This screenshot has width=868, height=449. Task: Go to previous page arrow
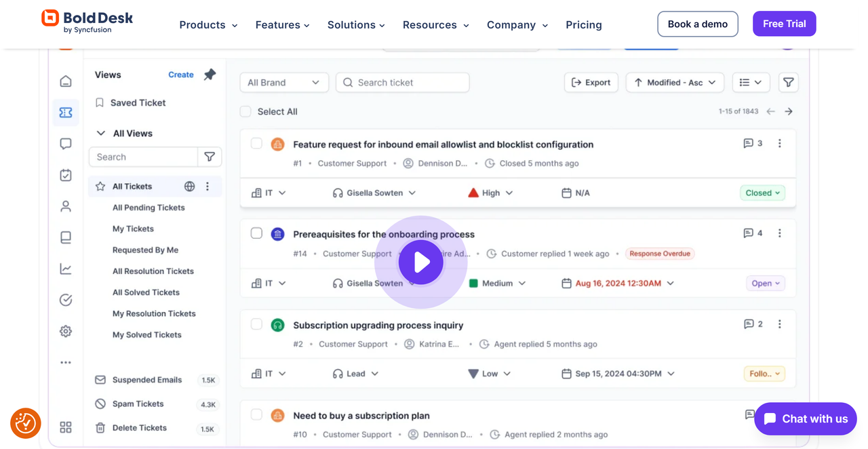point(771,111)
